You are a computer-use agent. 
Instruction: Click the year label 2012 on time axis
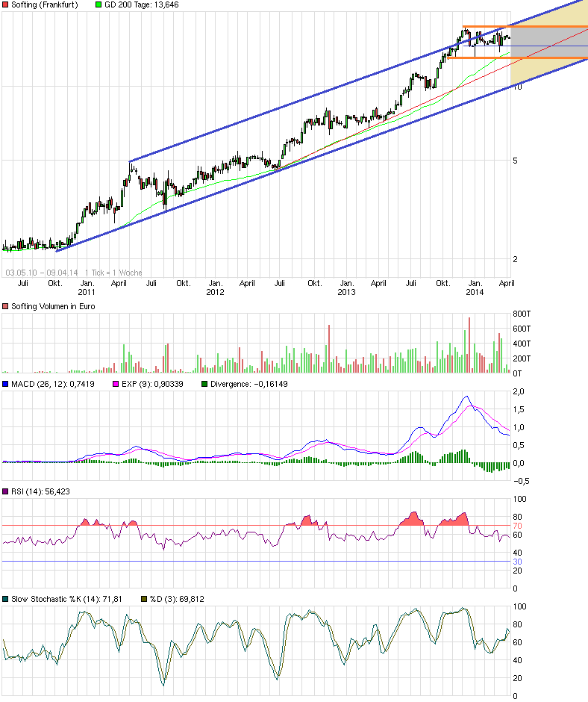click(x=215, y=292)
